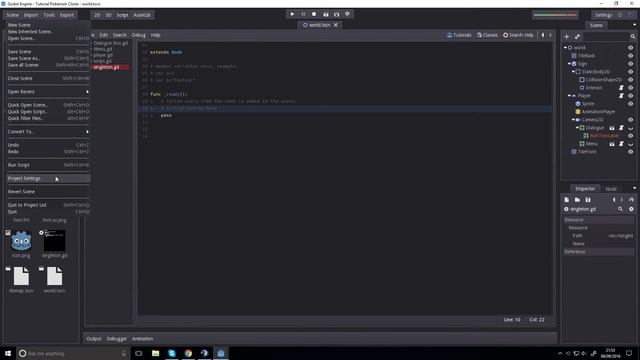Click the Stop button in top toolbar
Screen dimensions: 640x360
(x=314, y=14)
